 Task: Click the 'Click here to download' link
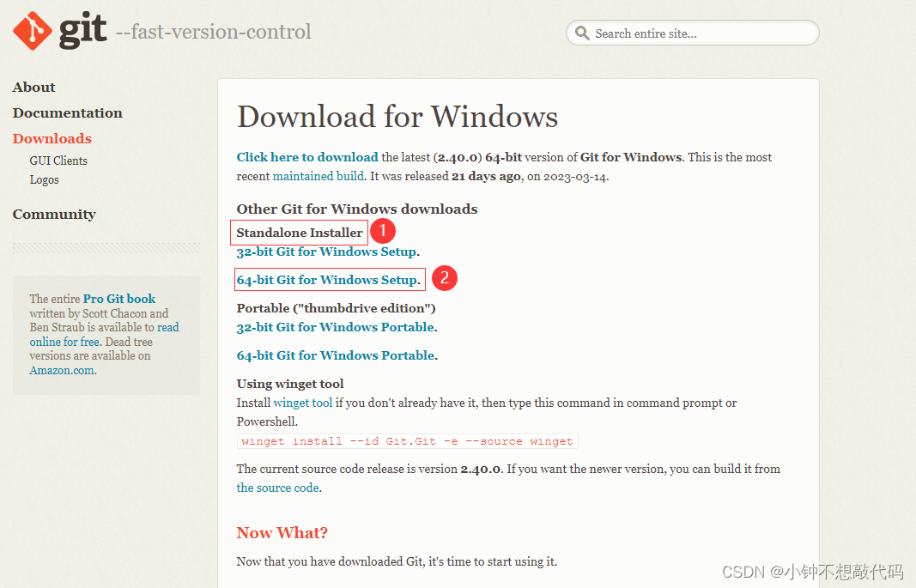[x=307, y=157]
